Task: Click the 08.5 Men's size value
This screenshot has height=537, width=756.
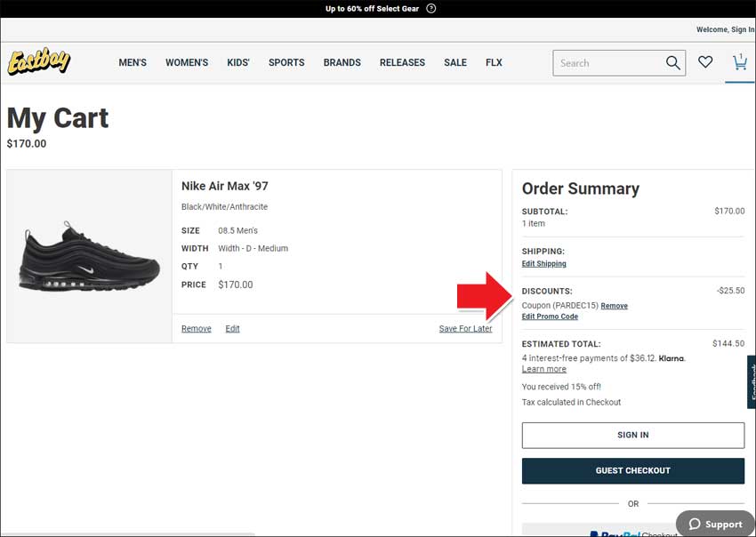Action: pos(237,230)
